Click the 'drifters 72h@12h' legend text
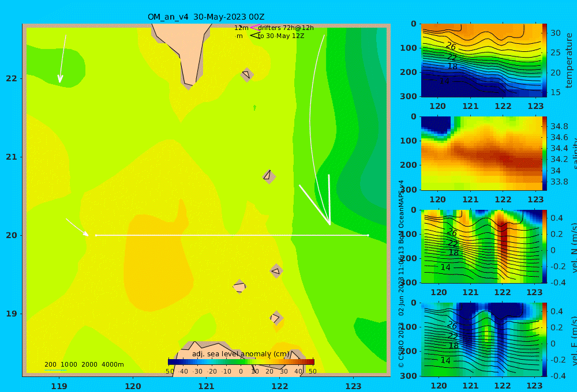This screenshot has height=392, width=577. pos(286,28)
